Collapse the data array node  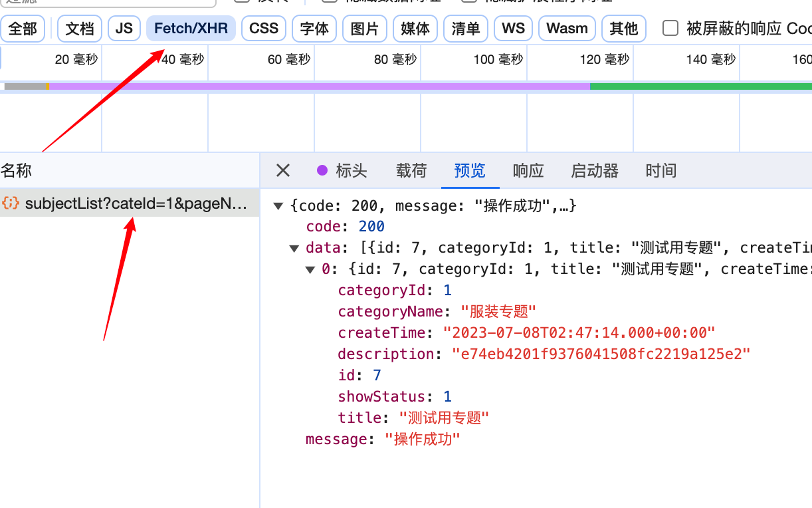(294, 249)
